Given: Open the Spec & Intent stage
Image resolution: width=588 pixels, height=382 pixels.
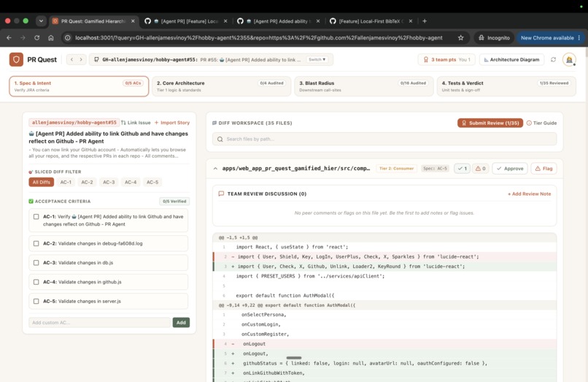Looking at the screenshot, I should (79, 86).
